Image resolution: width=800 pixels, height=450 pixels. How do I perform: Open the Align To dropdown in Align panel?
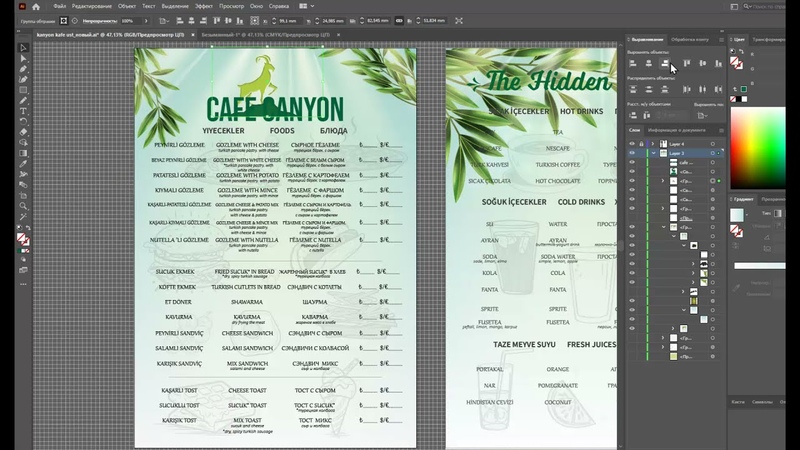click(703, 115)
